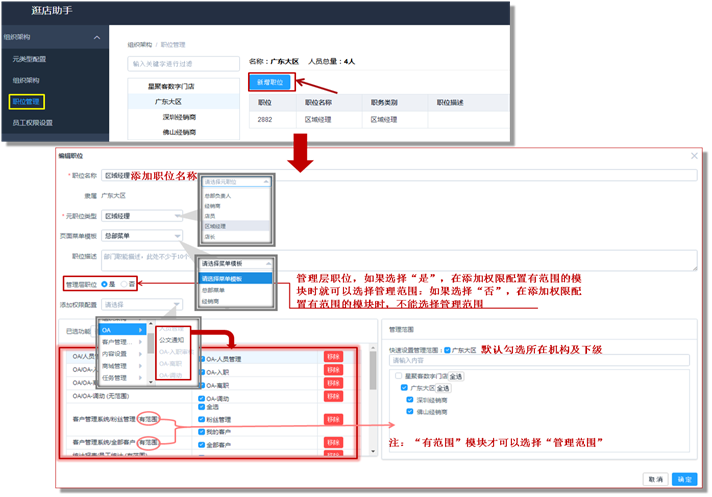The image size is (712, 497).
Task: Open the 页面菜单模板 dropdown
Action: pos(140,236)
